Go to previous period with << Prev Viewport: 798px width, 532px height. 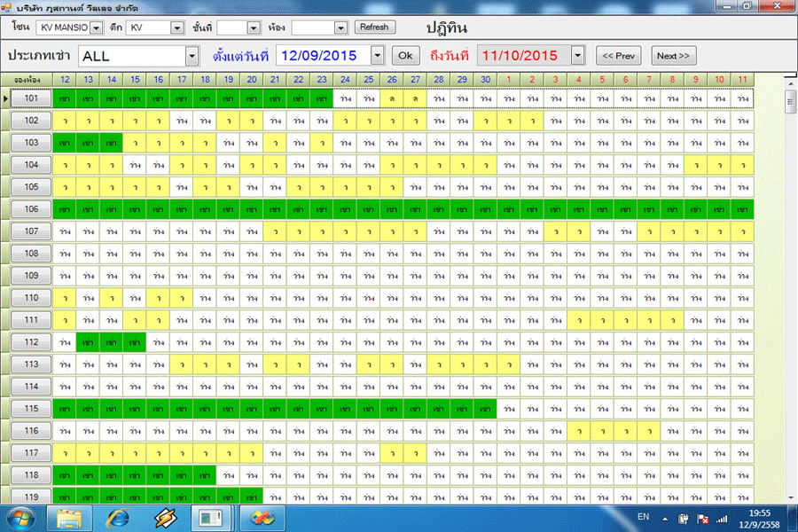coord(617,56)
